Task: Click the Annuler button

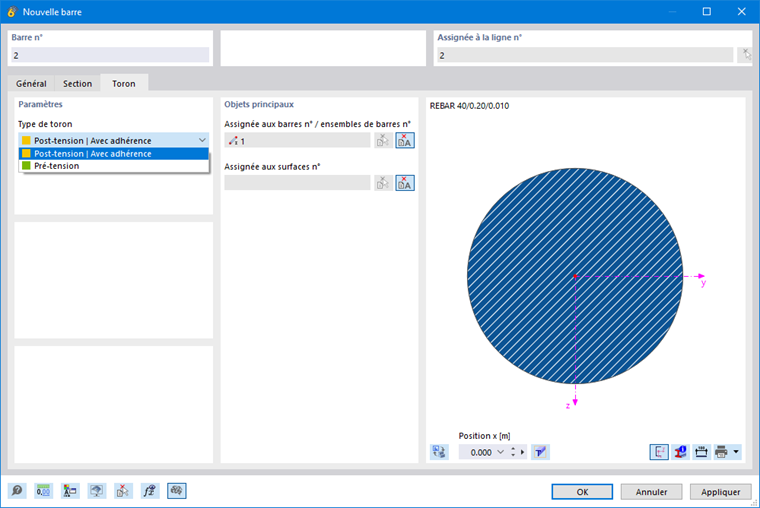Action: (x=651, y=492)
